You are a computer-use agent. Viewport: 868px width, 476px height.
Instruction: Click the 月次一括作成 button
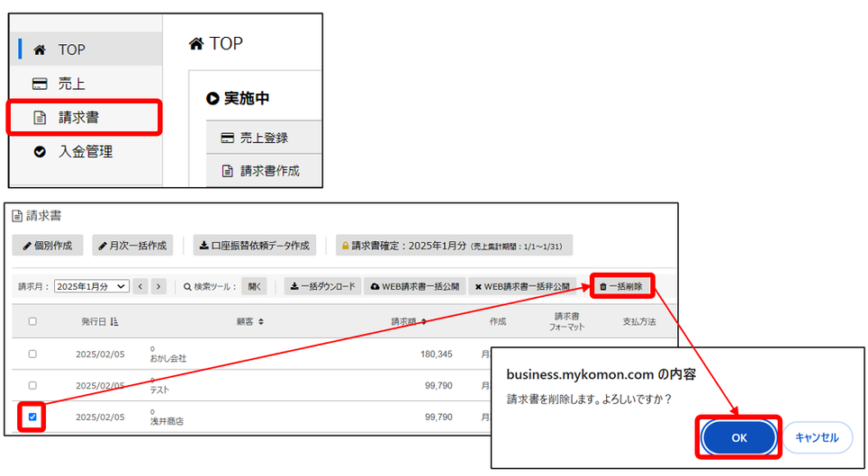(x=132, y=246)
